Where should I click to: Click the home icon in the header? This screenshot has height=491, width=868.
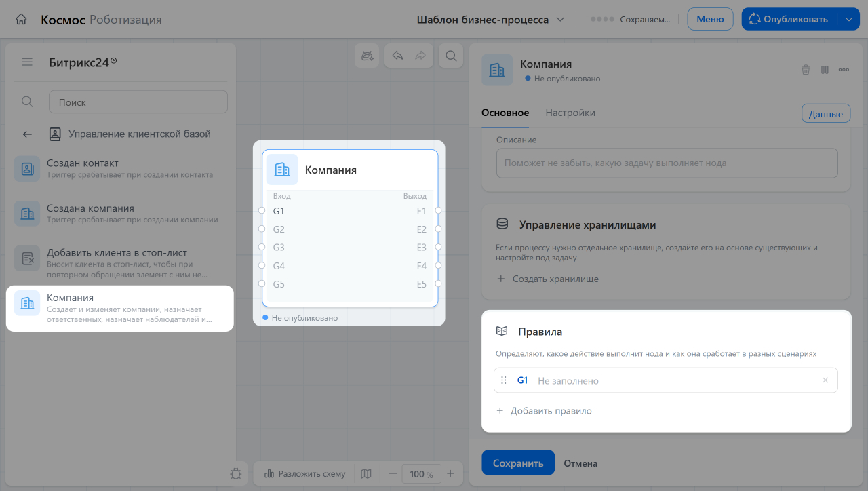(21, 20)
